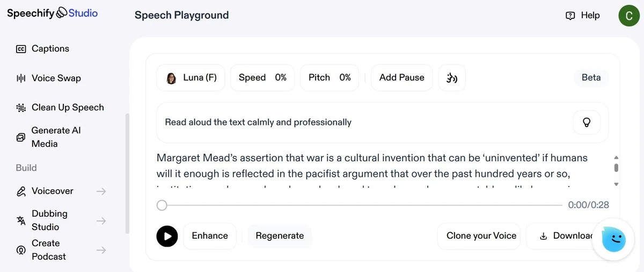Click the Regenerate button
The height and width of the screenshot is (272, 644).
point(280,236)
